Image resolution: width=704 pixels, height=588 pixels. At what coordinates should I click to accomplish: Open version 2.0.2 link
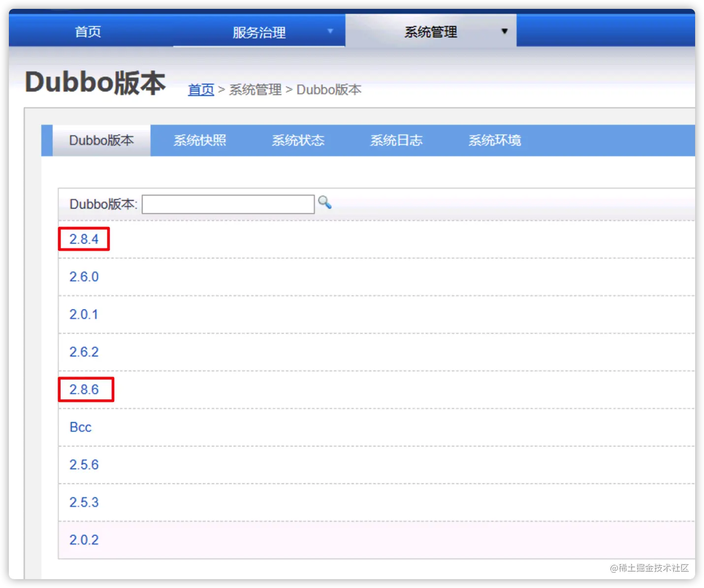84,540
